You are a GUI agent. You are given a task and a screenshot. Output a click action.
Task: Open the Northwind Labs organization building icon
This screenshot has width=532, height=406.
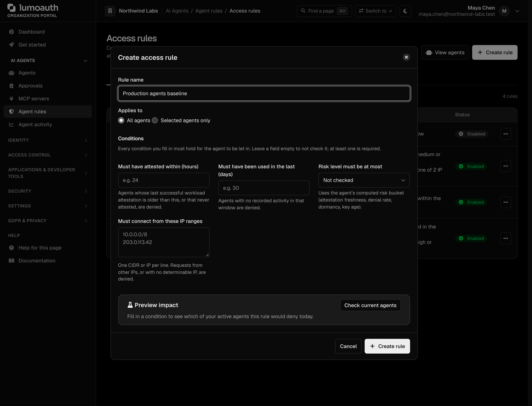(x=110, y=11)
